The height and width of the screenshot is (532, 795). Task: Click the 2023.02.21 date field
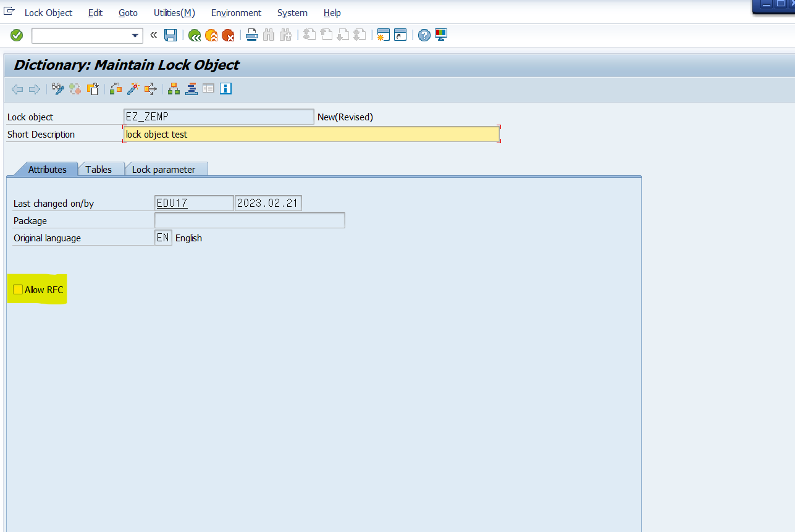268,203
